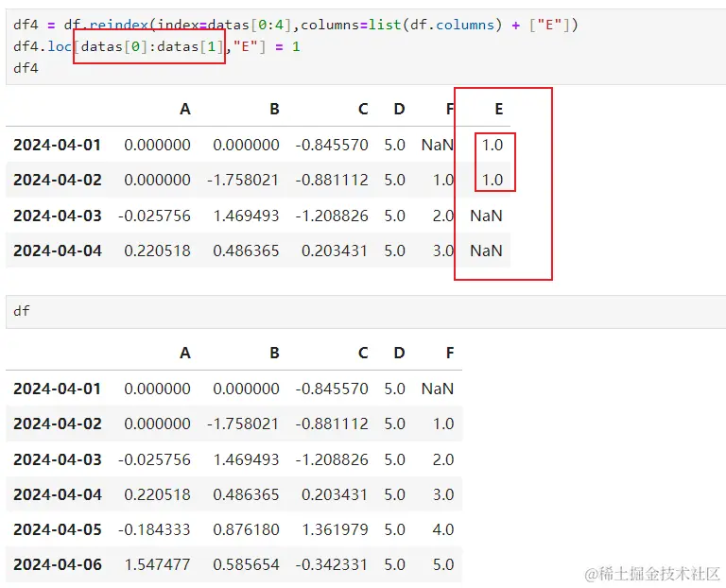The height and width of the screenshot is (588, 726).
Task: Click 1.469493 in the df4 output table
Action: tap(246, 216)
